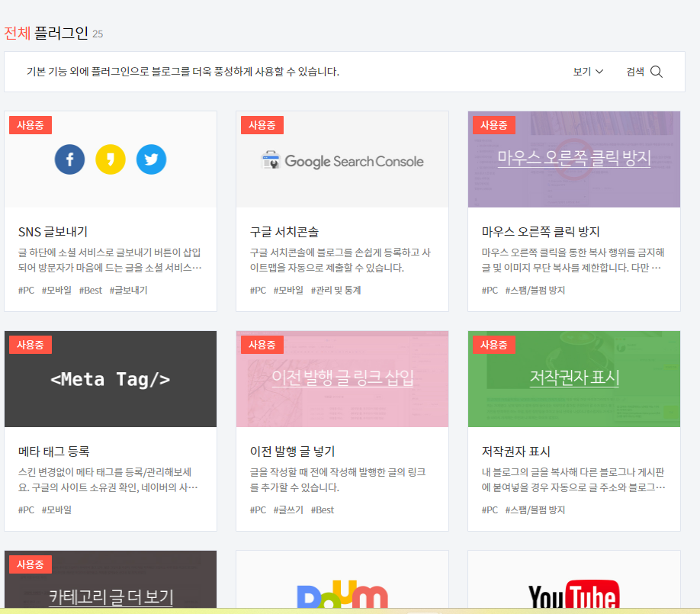Click 사용중 badge on 저작권자 표시 card
This screenshot has height=614, width=700.
[x=494, y=345]
